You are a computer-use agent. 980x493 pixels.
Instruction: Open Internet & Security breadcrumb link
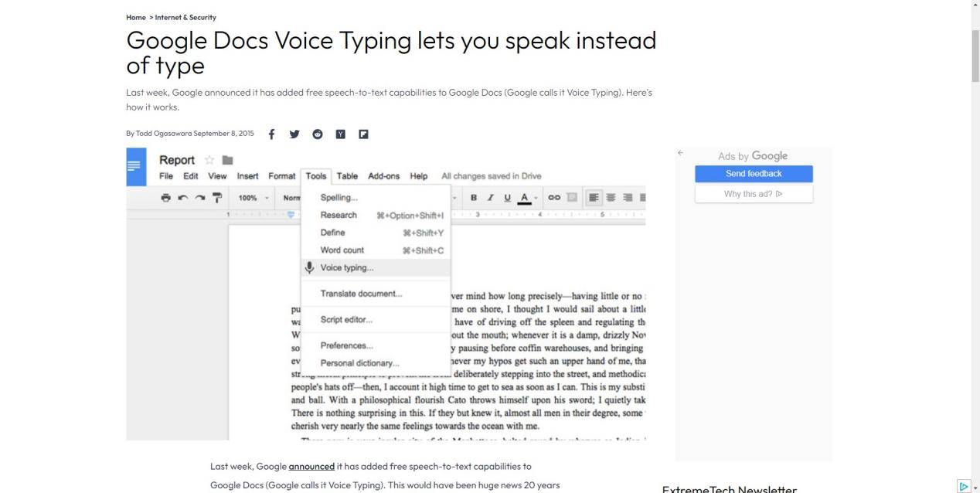(x=185, y=17)
